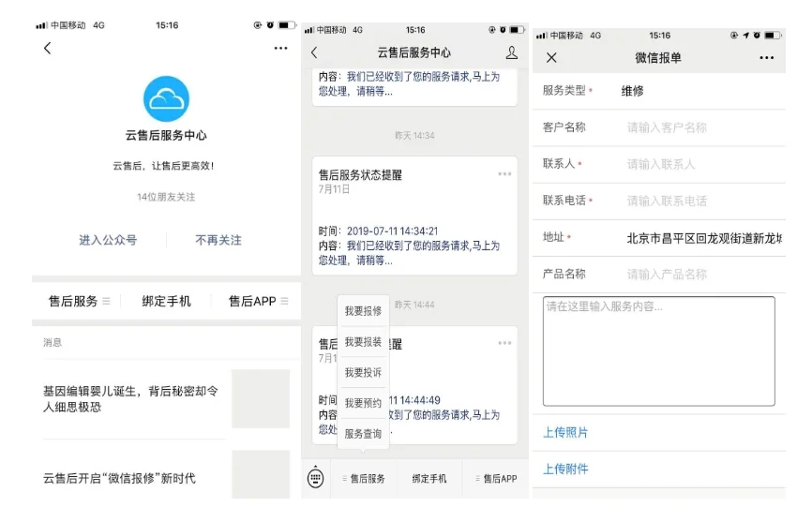The image size is (812, 507).
Task: Choose 我要报修 in popup menu
Action: pos(363,311)
